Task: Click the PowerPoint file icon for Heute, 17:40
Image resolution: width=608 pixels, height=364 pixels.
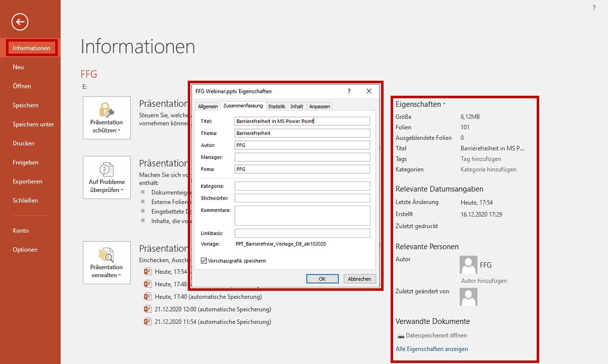Action: click(148, 296)
